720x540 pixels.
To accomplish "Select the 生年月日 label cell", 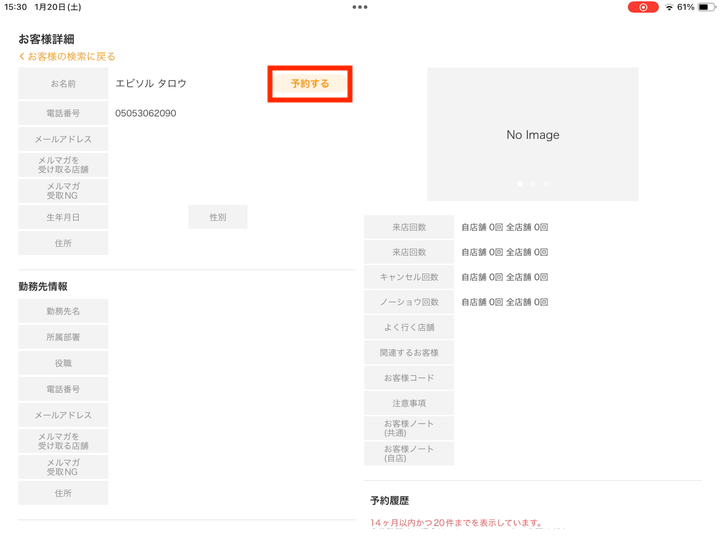I will pos(63,217).
